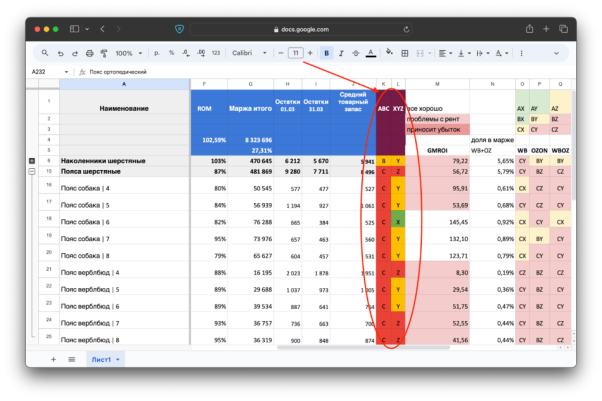Open the name box dropdown arrow
Screen dimensions: 602x401
coord(66,72)
